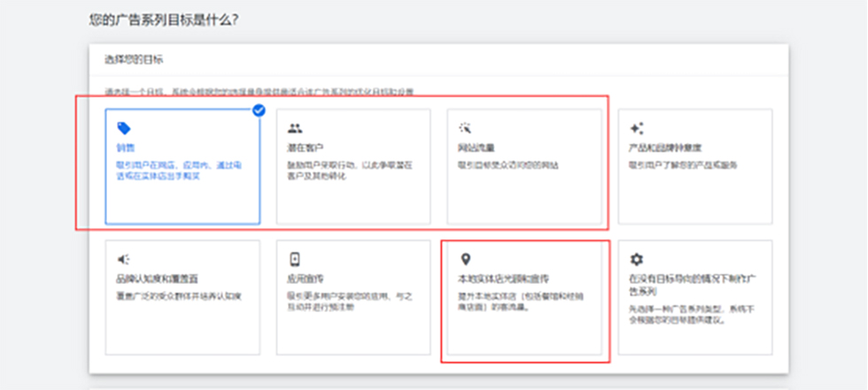Click the gear icon for no-goal campaign

pyautogui.click(x=636, y=259)
